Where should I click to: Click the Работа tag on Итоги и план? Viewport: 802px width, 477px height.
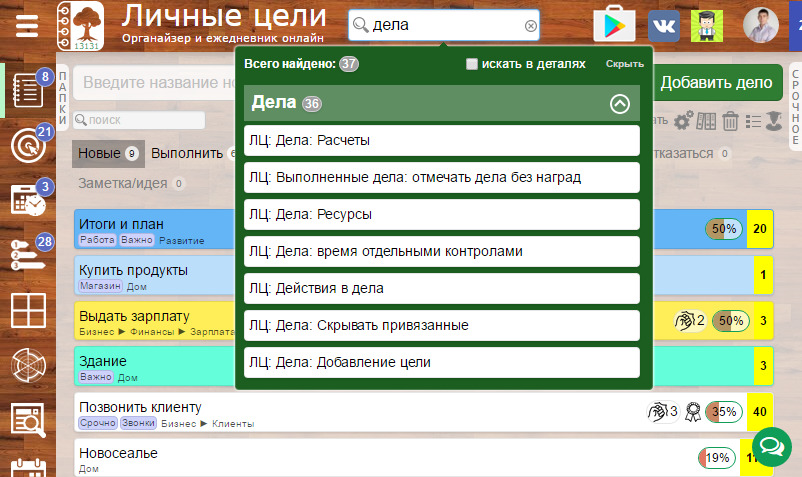click(97, 240)
